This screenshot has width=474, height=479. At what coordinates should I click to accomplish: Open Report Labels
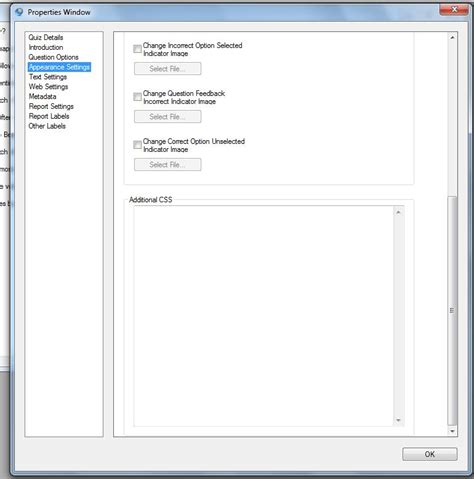49,116
